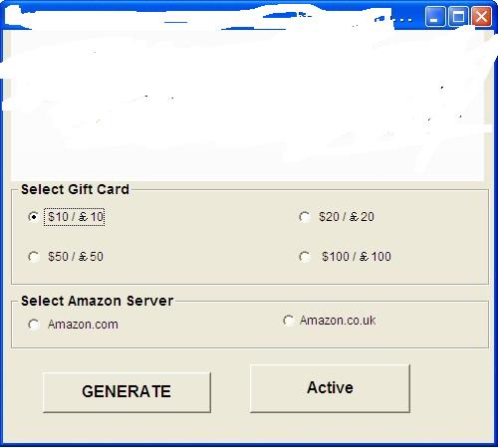The height and width of the screenshot is (448, 498).
Task: Minimize the generator window
Action: point(434,16)
